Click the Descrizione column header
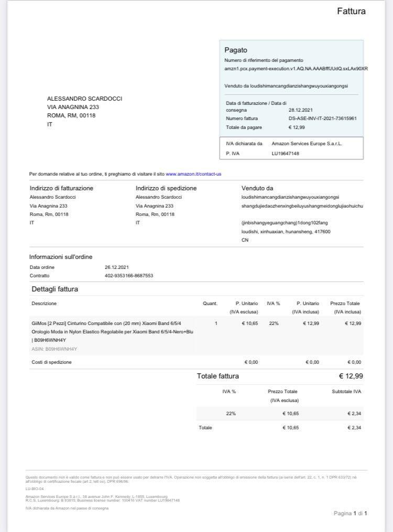Viewport: 393px width, 532px height. coord(44,303)
